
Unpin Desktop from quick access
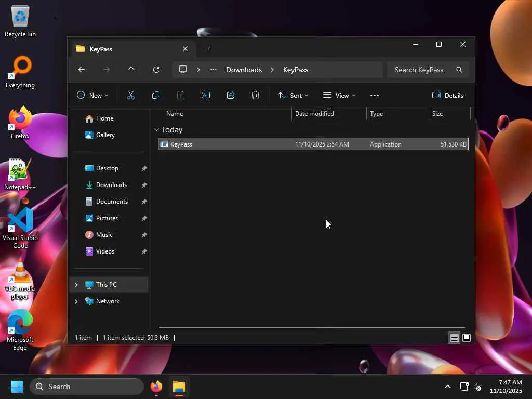click(144, 168)
